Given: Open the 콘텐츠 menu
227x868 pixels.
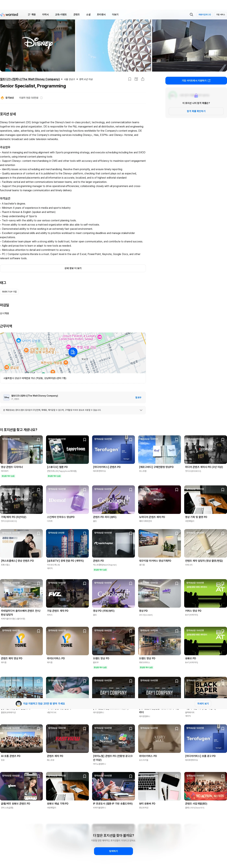Looking at the screenshot, I should (77, 14).
